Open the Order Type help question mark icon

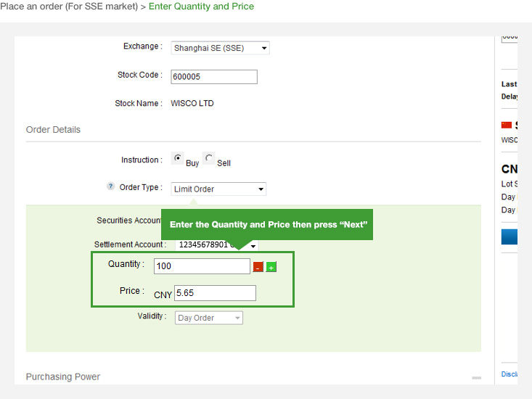pos(110,186)
